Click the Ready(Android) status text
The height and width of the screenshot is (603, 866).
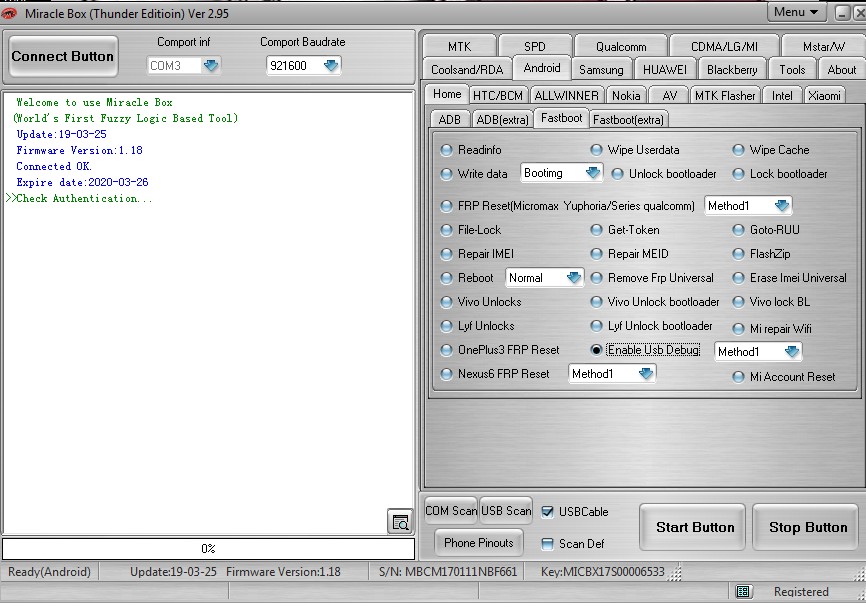pyautogui.click(x=49, y=572)
